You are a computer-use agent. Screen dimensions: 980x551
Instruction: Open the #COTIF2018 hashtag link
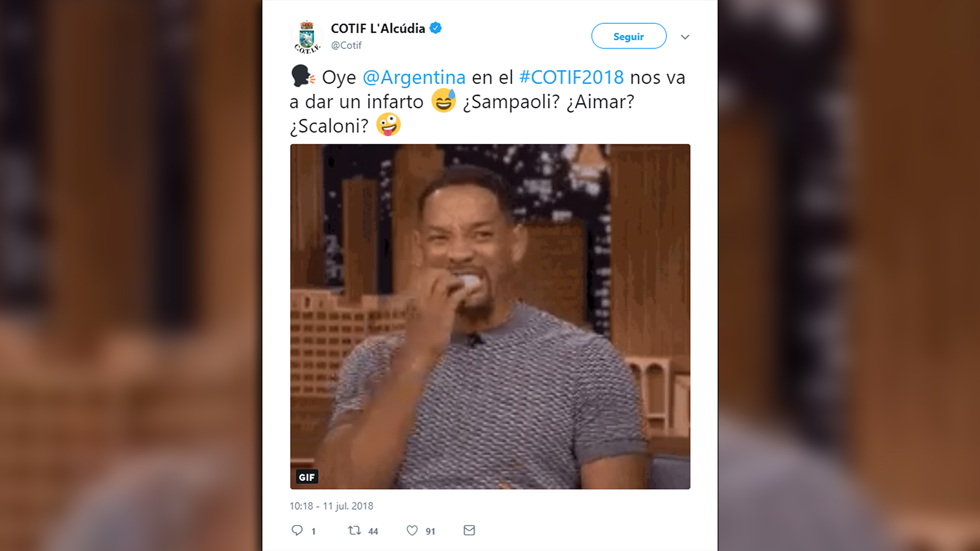tap(571, 78)
